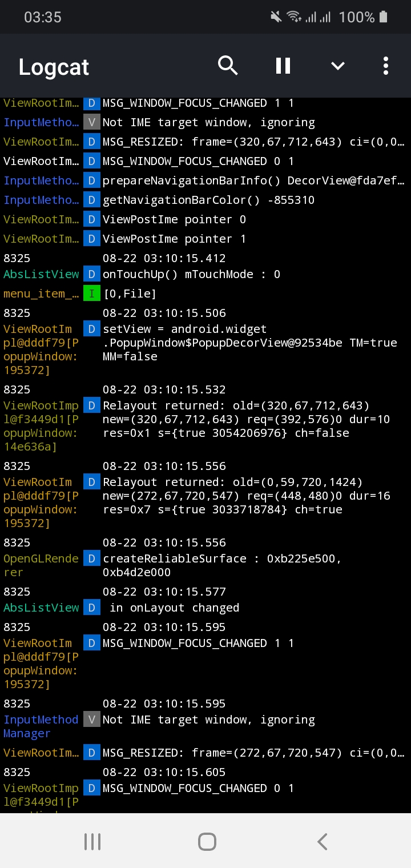Open recent apps from the navigation bar
The width and height of the screenshot is (411, 868).
tap(92, 841)
